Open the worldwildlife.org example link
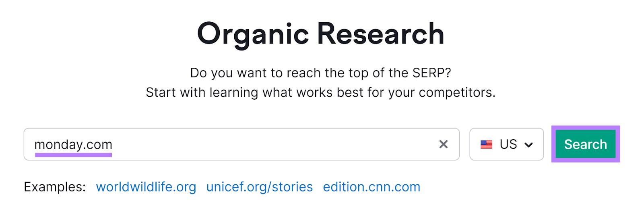This screenshot has width=644, height=217. click(x=146, y=187)
